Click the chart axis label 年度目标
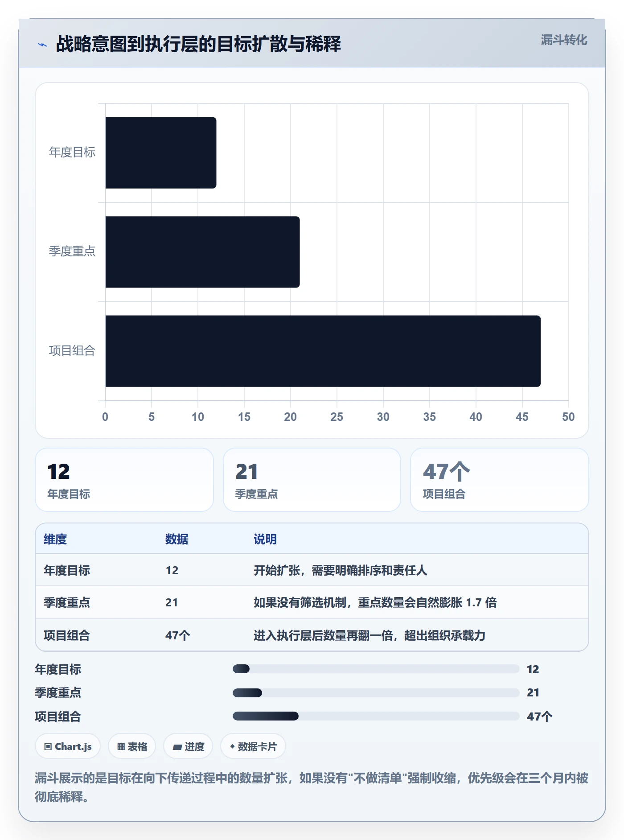The image size is (624, 840). [x=72, y=152]
